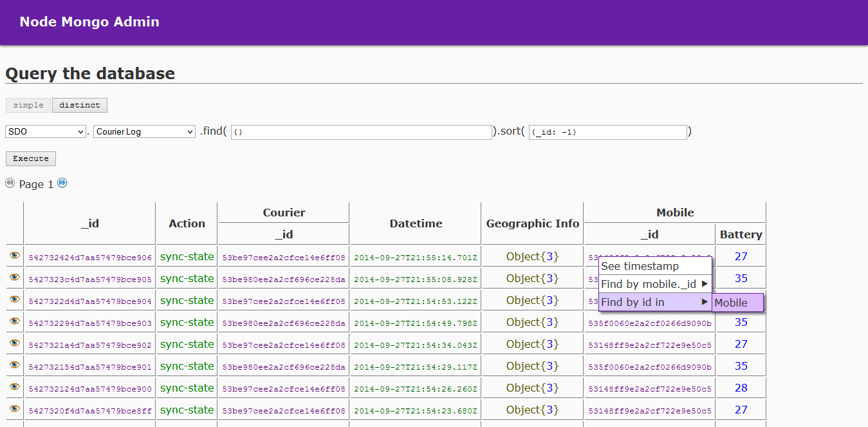This screenshot has width=868, height=427.
Task: Switch to simple query mode
Action: [x=28, y=105]
